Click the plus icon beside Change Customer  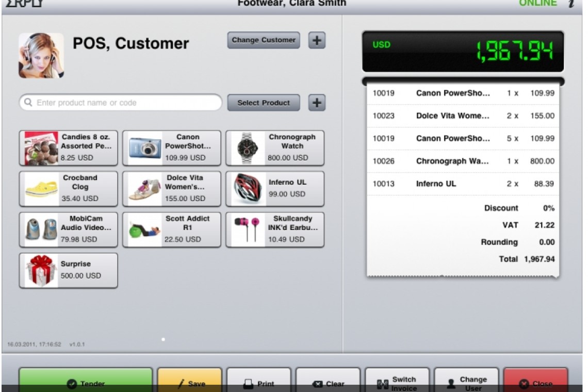point(317,40)
